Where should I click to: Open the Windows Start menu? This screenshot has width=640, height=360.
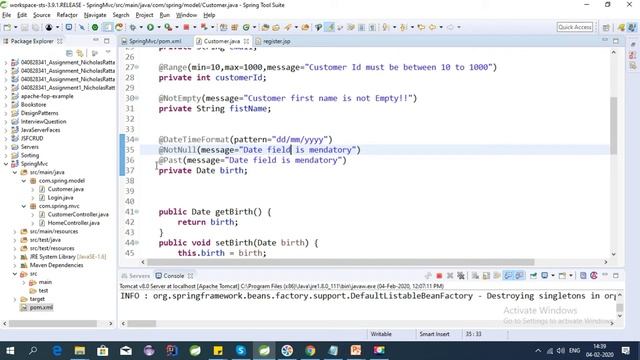click(10, 351)
